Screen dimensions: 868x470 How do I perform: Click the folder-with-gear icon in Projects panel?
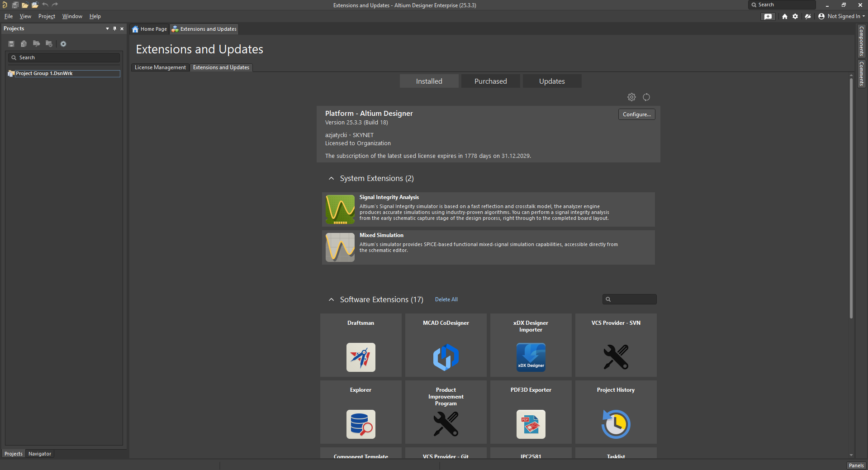click(49, 44)
